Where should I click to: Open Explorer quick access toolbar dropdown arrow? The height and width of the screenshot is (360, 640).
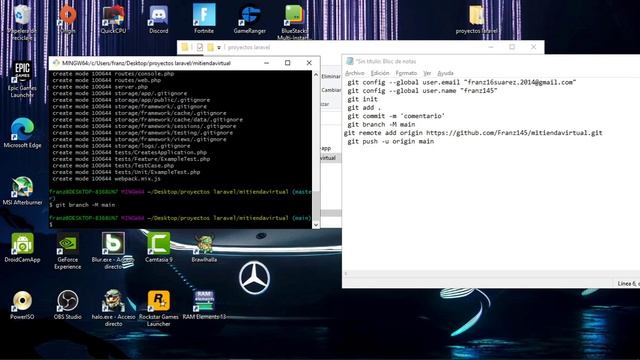[219, 48]
